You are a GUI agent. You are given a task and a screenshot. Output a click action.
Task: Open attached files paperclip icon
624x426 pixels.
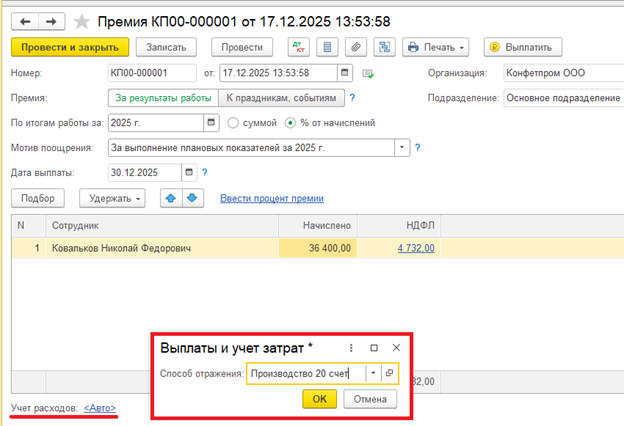[x=356, y=47]
